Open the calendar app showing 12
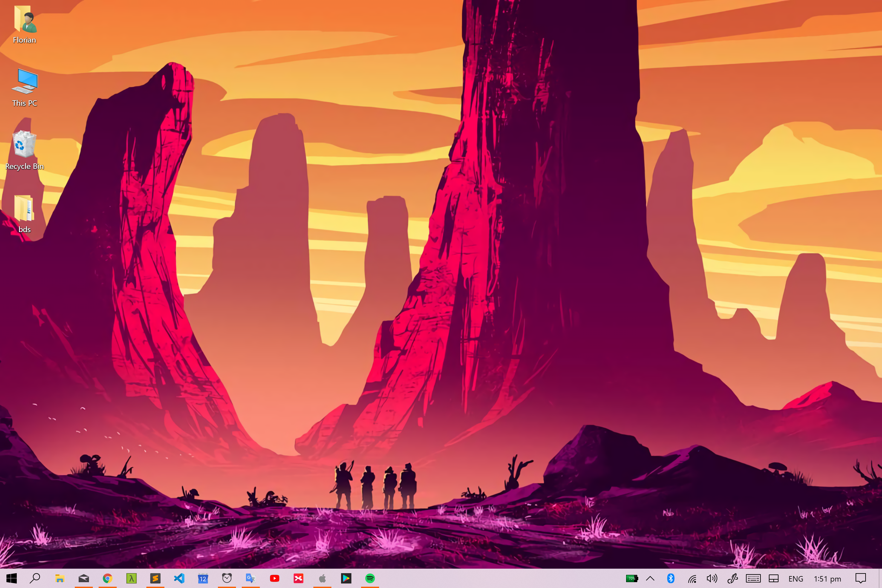882x588 pixels. [203, 578]
